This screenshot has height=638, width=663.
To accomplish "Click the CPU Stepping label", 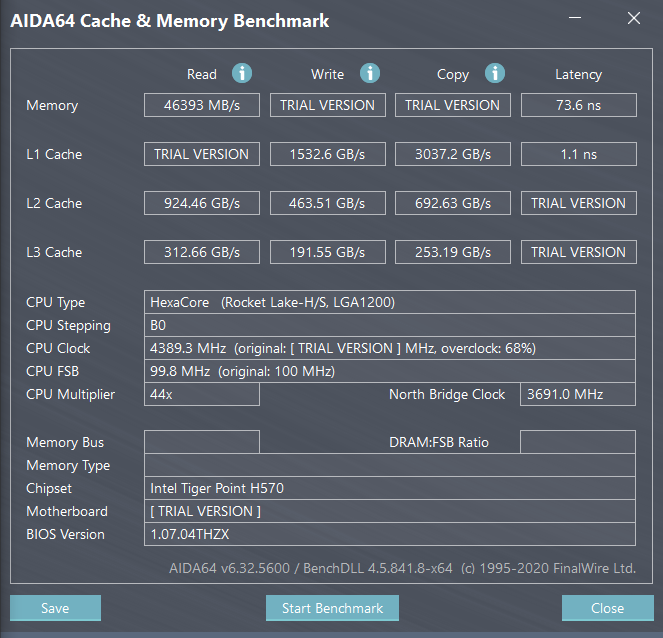I will pyautogui.click(x=68, y=326).
